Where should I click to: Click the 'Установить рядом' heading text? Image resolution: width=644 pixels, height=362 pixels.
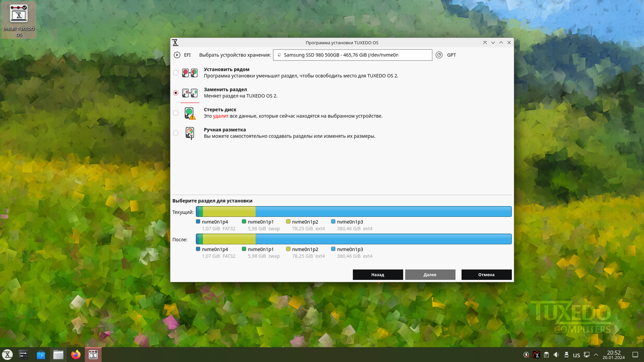(227, 70)
